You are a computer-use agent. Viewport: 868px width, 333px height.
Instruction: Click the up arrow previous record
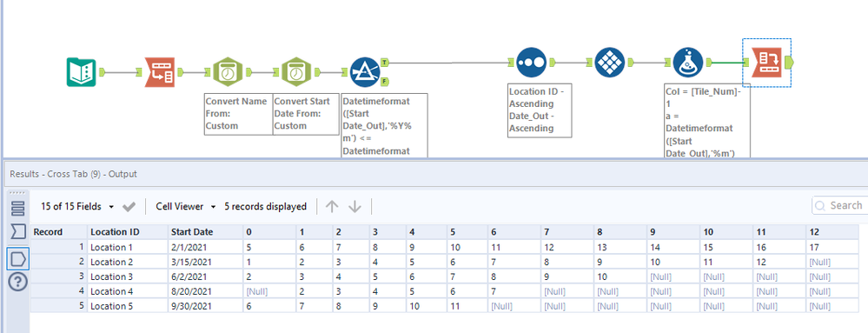pos(332,207)
